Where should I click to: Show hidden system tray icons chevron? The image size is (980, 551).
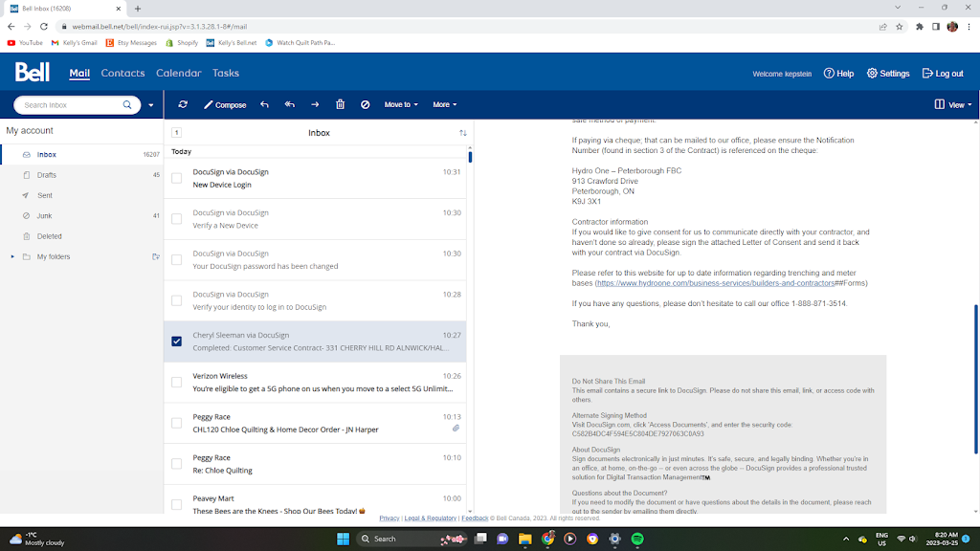(x=846, y=539)
